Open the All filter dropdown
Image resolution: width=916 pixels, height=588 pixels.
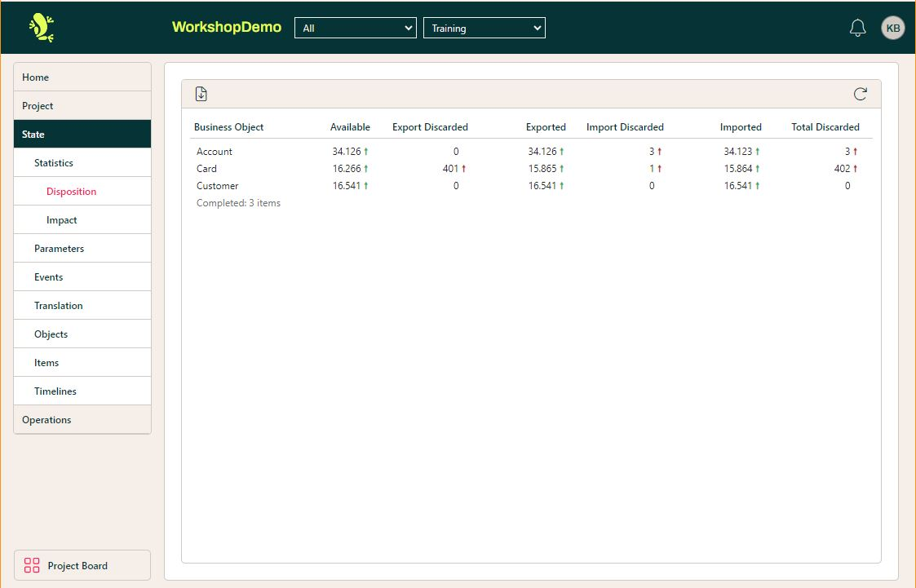355,28
